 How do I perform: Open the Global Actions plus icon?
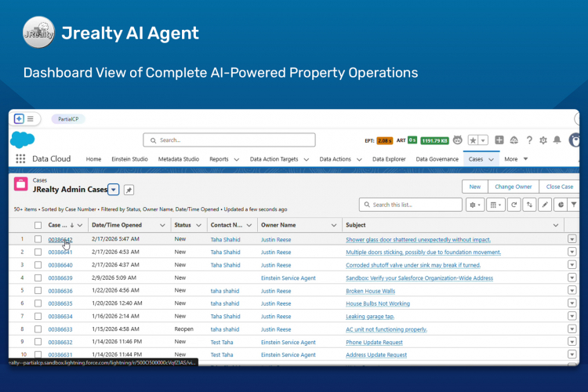pos(499,140)
